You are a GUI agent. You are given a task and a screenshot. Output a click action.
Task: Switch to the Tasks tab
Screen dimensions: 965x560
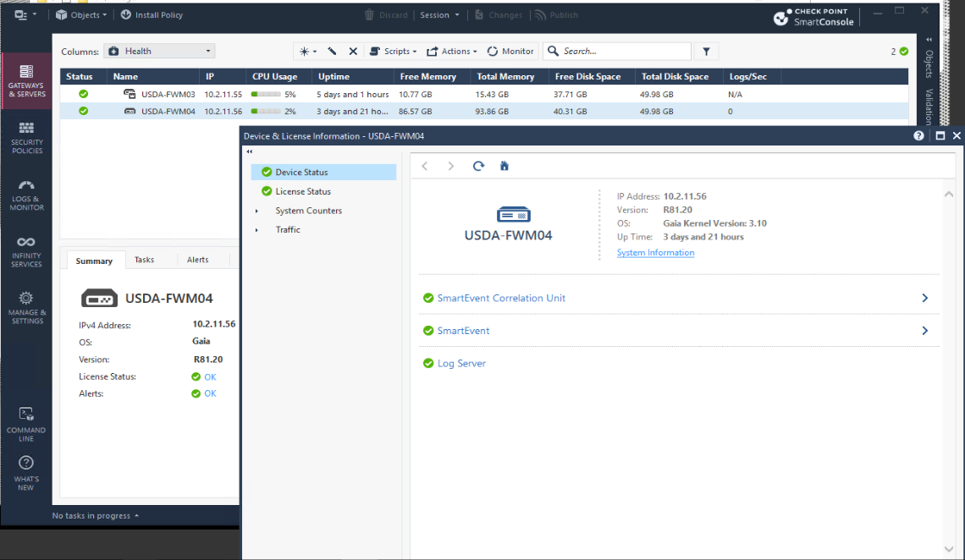coord(145,260)
